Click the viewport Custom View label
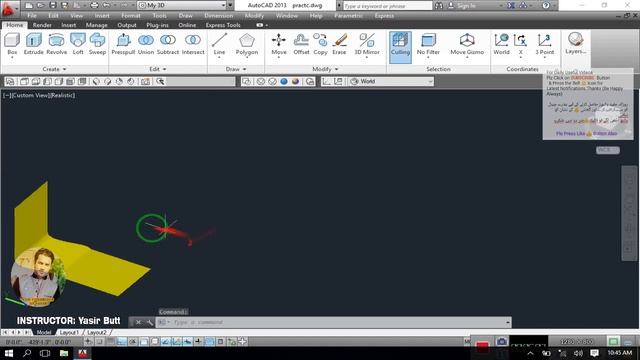The image size is (640, 360). tap(30, 95)
